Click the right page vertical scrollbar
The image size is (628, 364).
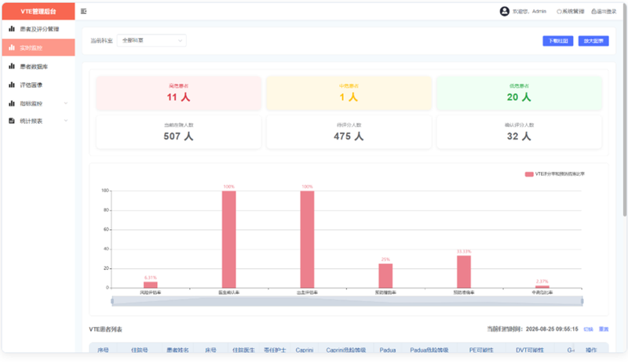tap(625, 110)
